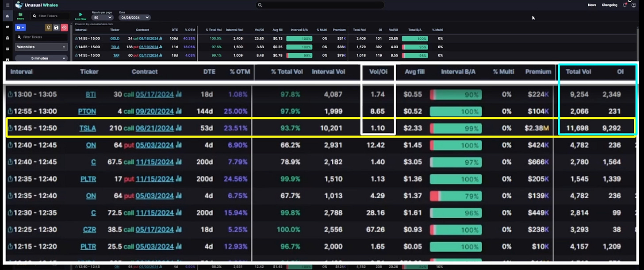Image resolution: width=644 pixels, height=270 pixels.
Task: Click the red reset history icon
Action: tap(64, 27)
